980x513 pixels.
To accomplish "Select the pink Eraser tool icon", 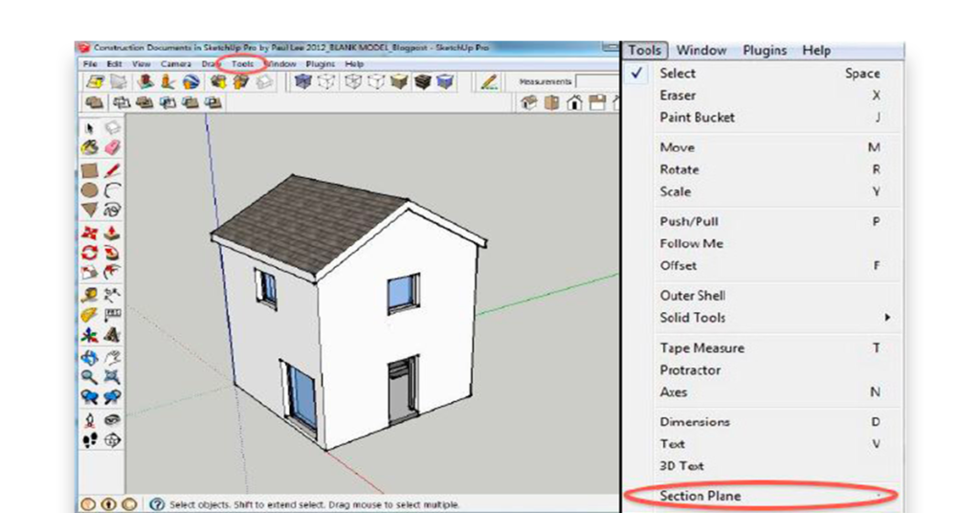I will coord(113,148).
